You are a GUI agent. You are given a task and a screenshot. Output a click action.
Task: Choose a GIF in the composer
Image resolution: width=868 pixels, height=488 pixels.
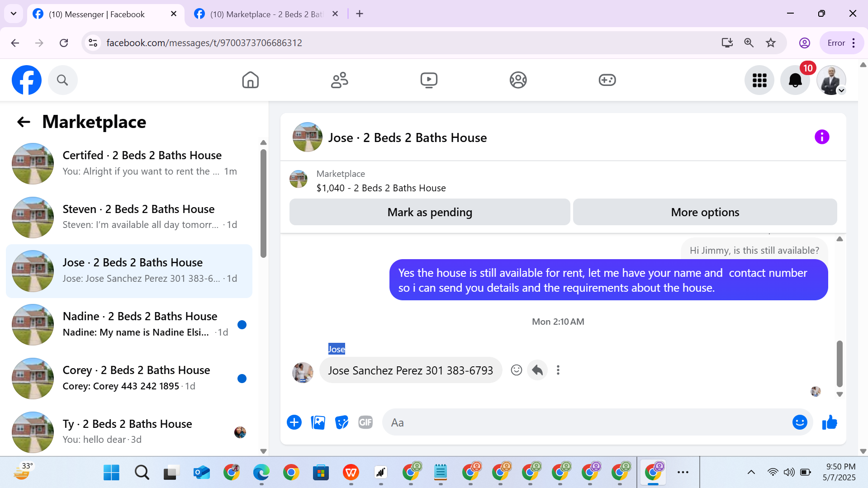365,422
